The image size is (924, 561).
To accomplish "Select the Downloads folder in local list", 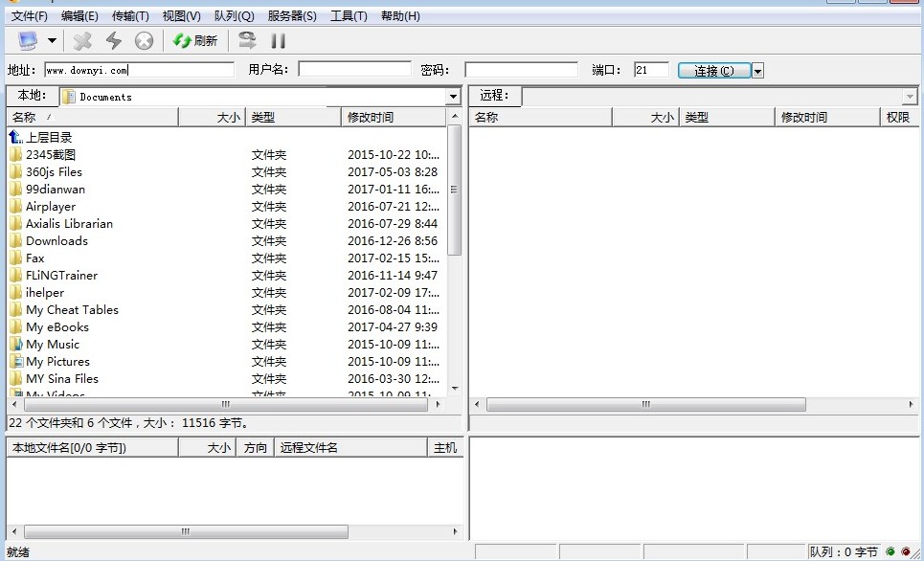I will coord(56,241).
